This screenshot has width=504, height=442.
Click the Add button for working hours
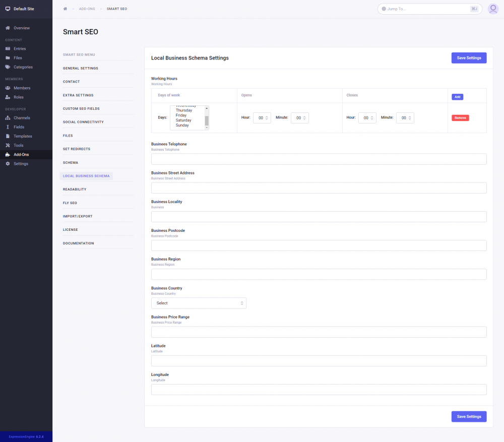[x=457, y=96]
